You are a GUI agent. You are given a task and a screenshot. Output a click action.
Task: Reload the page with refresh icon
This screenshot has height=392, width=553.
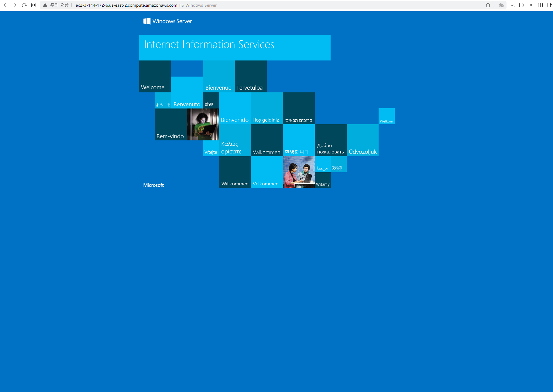pos(24,5)
